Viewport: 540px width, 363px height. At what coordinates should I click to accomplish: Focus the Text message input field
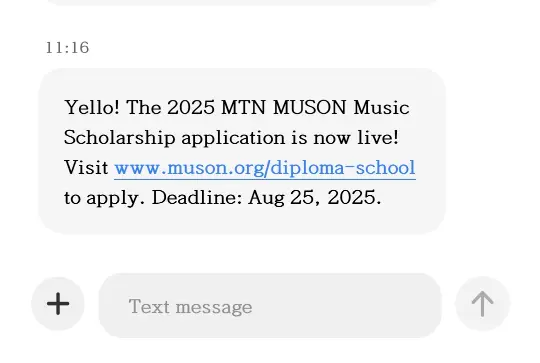(x=270, y=305)
